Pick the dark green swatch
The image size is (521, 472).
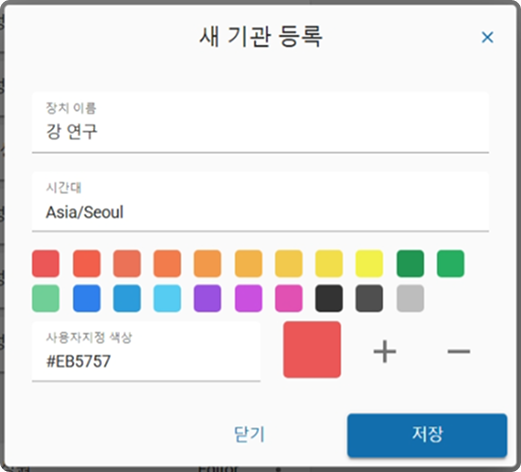[x=410, y=263]
